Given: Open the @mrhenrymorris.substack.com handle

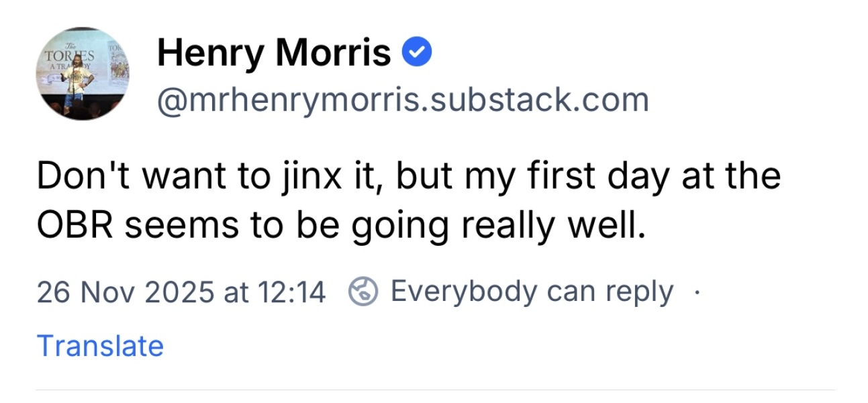Looking at the screenshot, I should tap(403, 100).
